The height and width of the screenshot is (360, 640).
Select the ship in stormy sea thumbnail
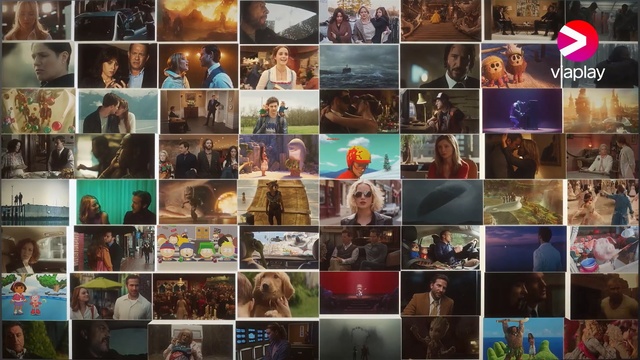click(x=359, y=67)
